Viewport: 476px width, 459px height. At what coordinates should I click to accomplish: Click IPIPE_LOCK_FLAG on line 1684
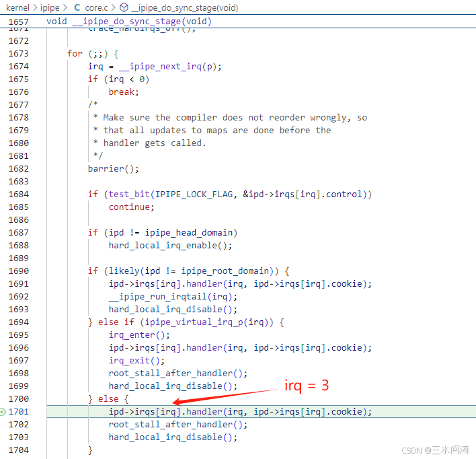click(194, 195)
